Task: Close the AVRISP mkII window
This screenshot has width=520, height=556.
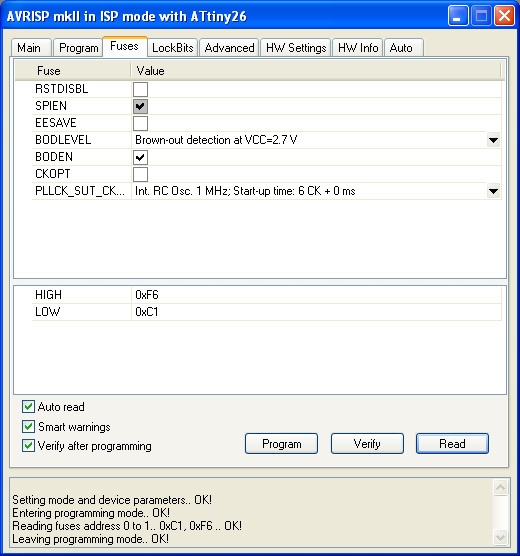Action: pyautogui.click(x=504, y=16)
